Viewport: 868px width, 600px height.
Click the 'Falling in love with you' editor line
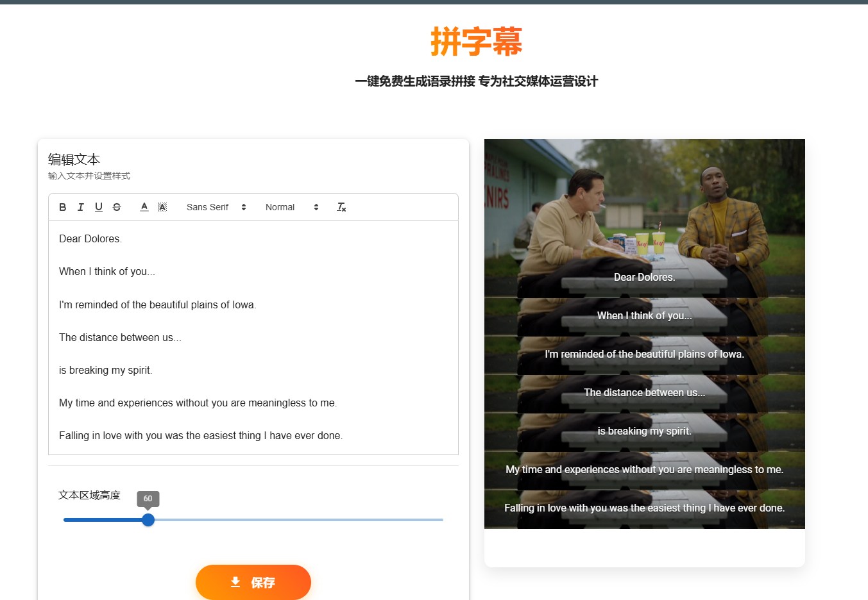coord(201,435)
